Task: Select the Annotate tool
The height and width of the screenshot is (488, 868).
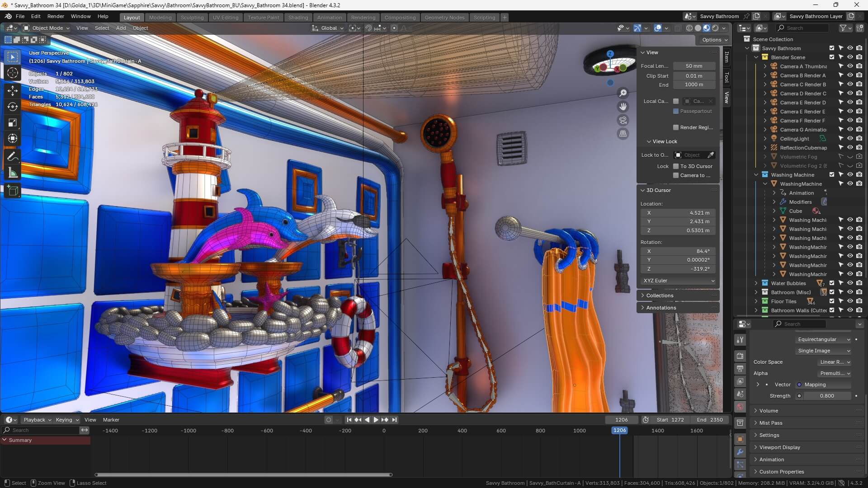Action: pyautogui.click(x=12, y=156)
